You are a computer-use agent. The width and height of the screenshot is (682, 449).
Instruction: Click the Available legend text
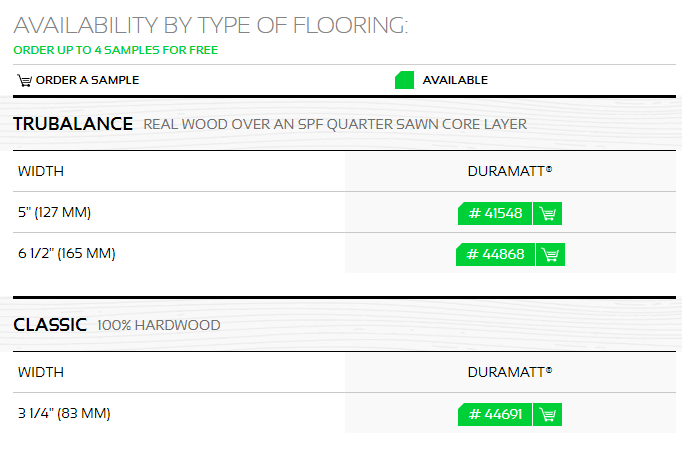pos(455,80)
